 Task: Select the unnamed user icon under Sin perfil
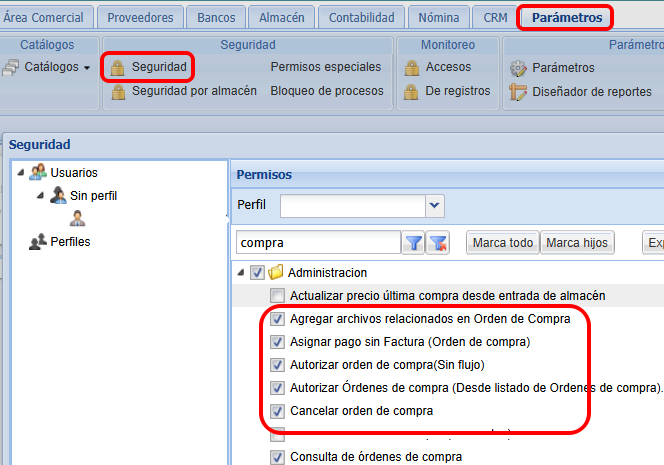(x=77, y=218)
